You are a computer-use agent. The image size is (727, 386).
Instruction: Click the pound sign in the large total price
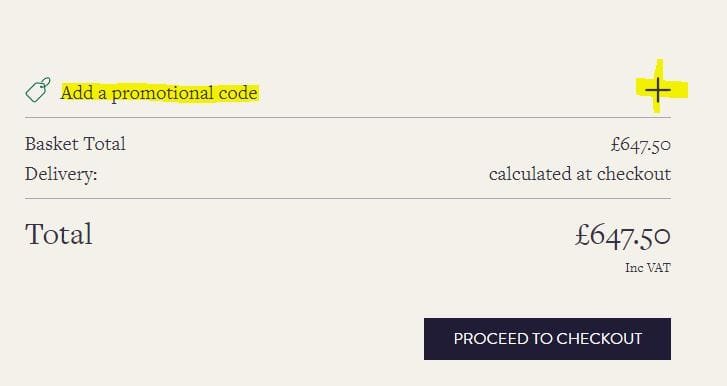tap(582, 234)
